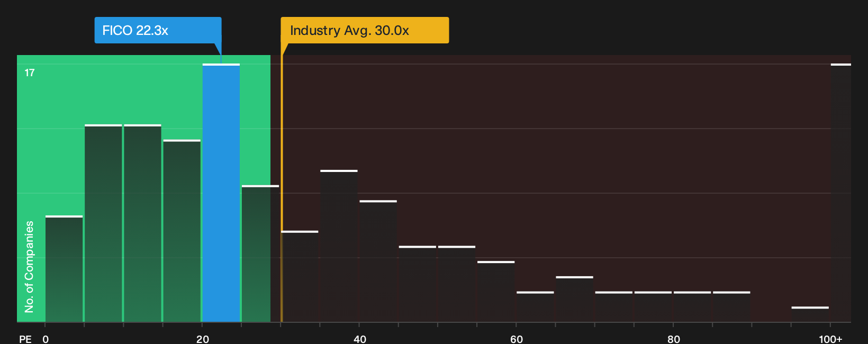Click the x-axis tick label 60
This screenshot has width=868, height=344.
click(x=517, y=339)
